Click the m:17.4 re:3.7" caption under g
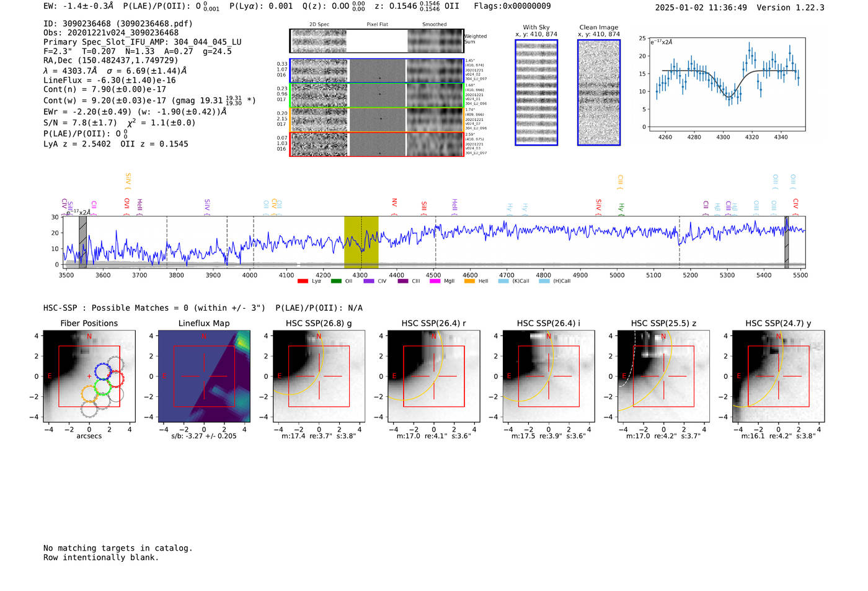The height and width of the screenshot is (591, 868). click(319, 436)
